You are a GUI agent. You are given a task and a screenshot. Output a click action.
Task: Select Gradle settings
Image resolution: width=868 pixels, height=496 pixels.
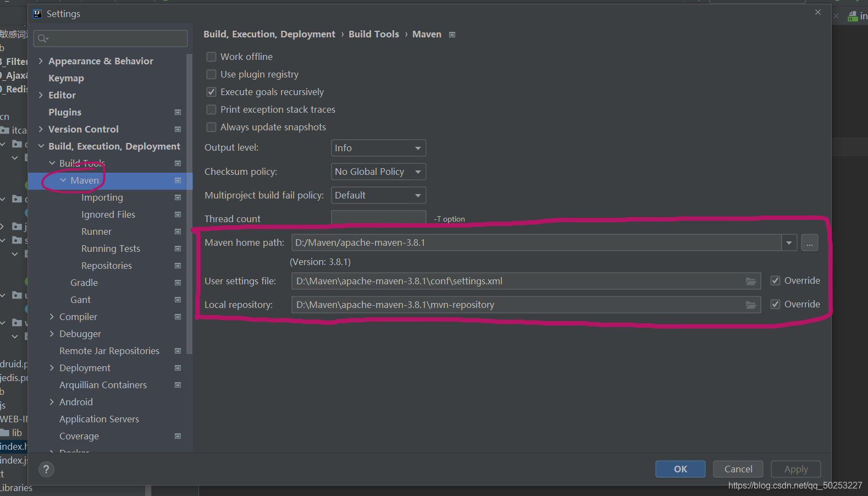84,283
